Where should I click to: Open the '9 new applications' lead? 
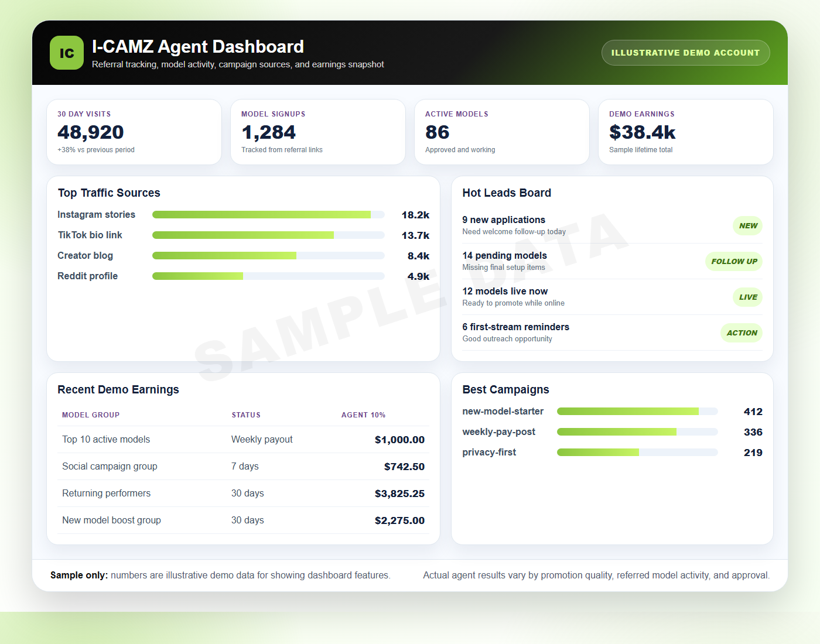click(612, 225)
